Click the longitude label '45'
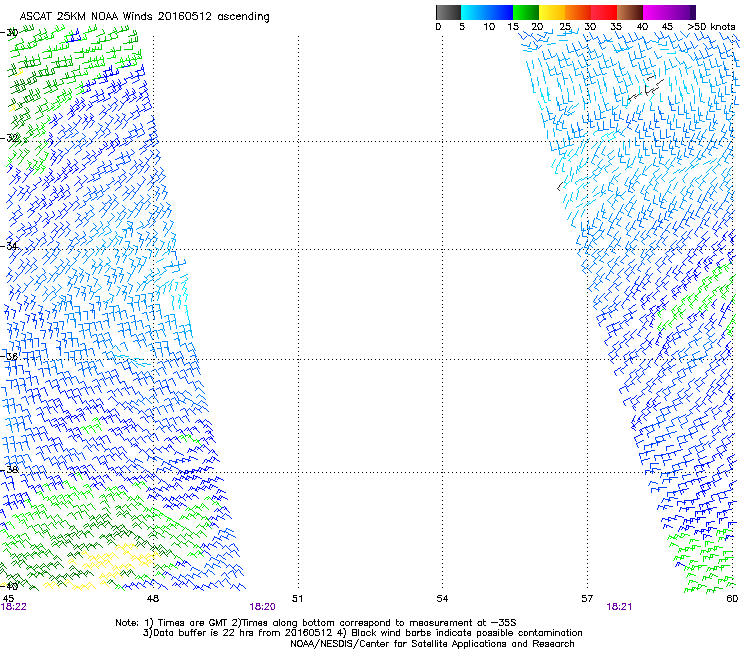 [8, 599]
